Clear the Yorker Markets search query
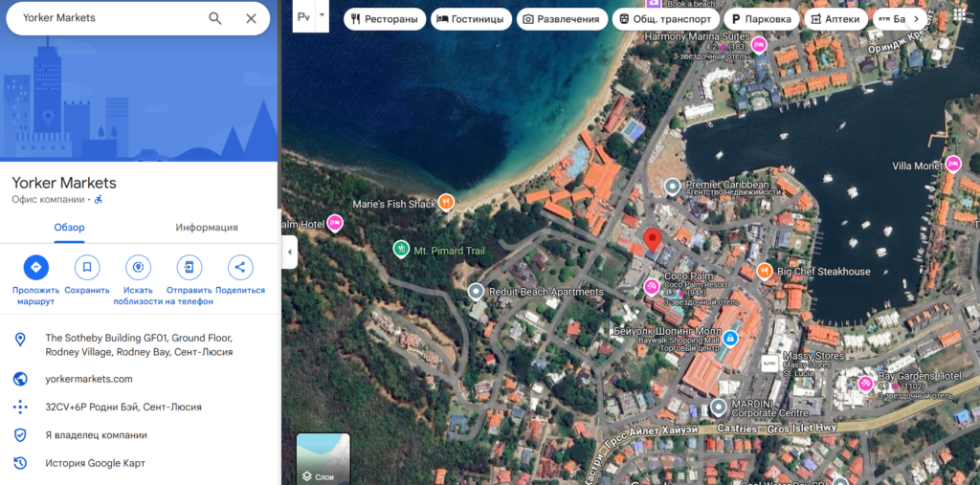 (251, 18)
